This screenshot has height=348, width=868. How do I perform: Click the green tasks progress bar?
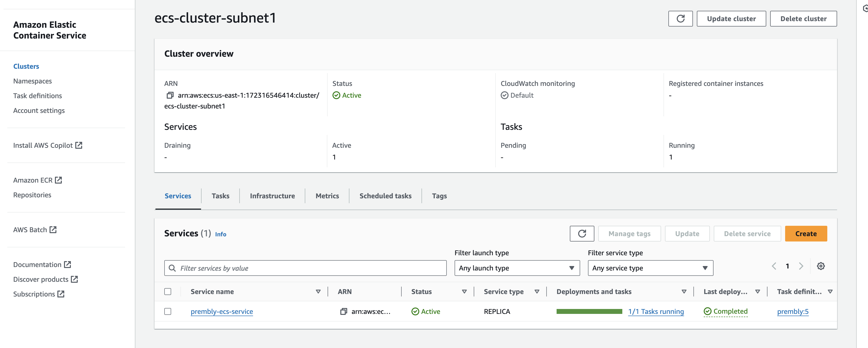click(589, 312)
